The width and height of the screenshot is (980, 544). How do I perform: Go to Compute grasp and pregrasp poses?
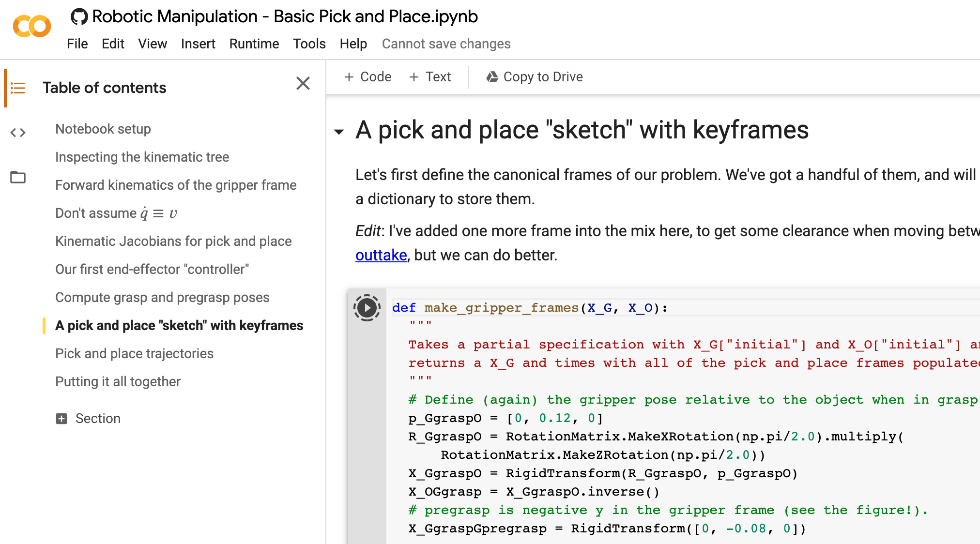[x=162, y=298]
